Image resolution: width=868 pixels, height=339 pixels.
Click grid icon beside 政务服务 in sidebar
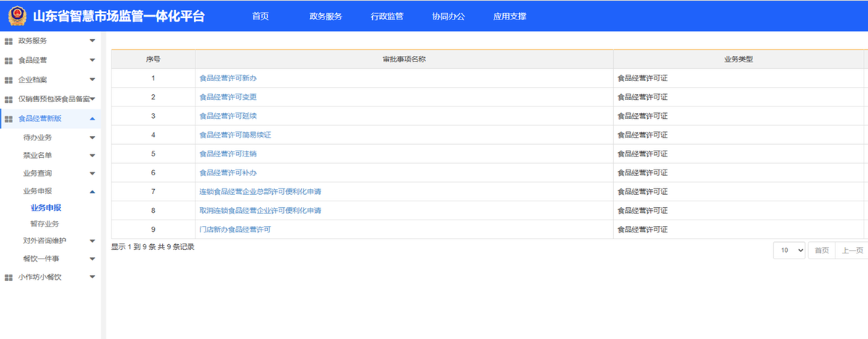pyautogui.click(x=9, y=41)
